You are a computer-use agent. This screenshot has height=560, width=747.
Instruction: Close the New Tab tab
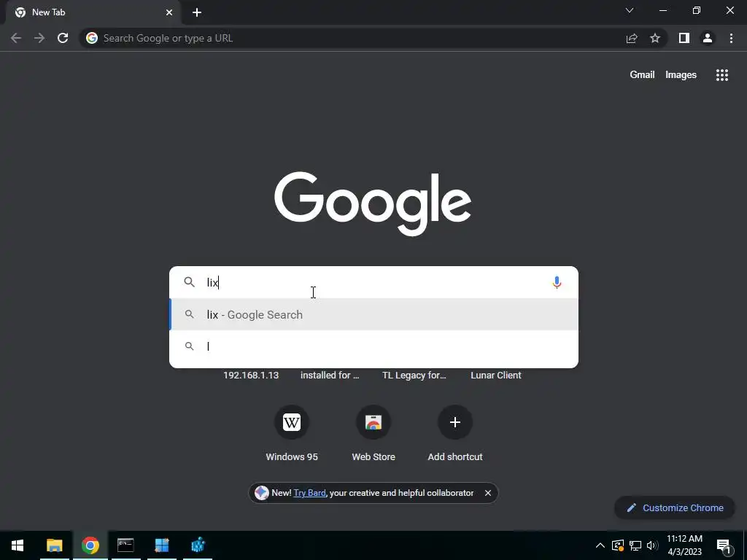tap(169, 12)
